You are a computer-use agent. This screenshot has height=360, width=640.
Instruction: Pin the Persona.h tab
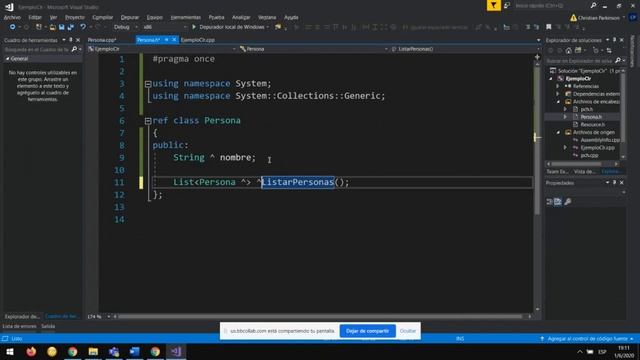point(167,40)
